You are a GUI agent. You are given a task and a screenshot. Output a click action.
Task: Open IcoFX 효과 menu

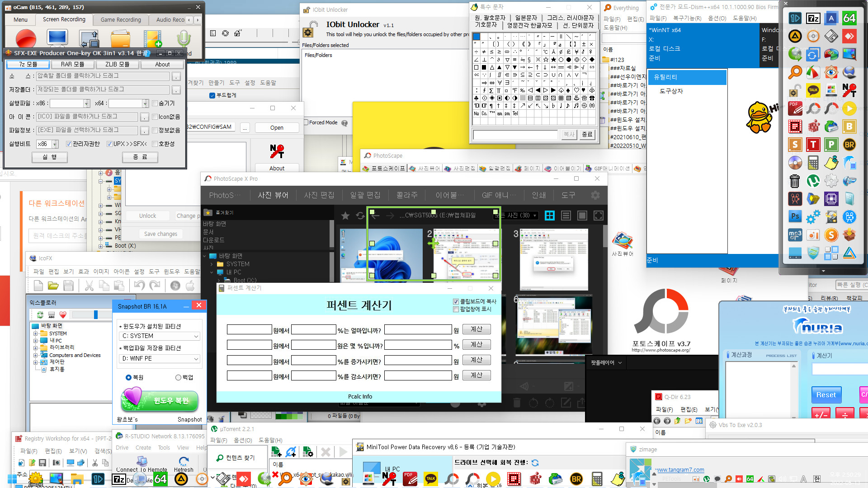tap(84, 272)
